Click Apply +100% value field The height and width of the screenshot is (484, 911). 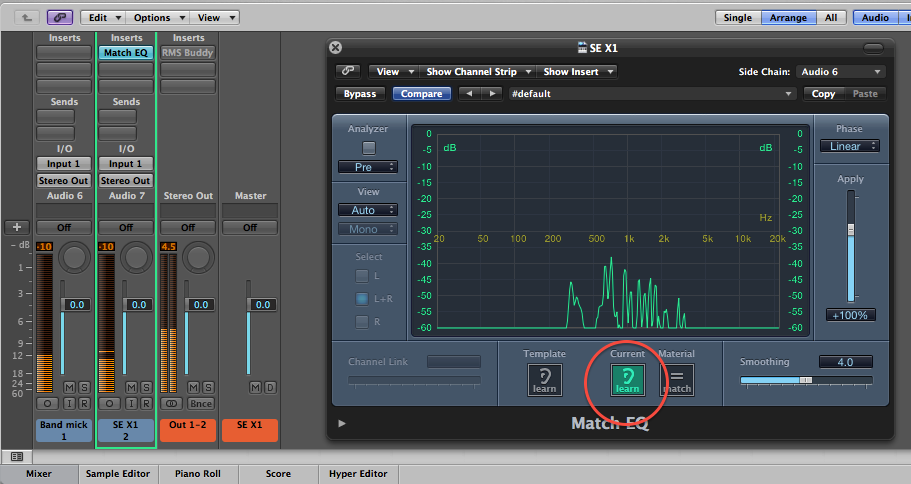[851, 315]
